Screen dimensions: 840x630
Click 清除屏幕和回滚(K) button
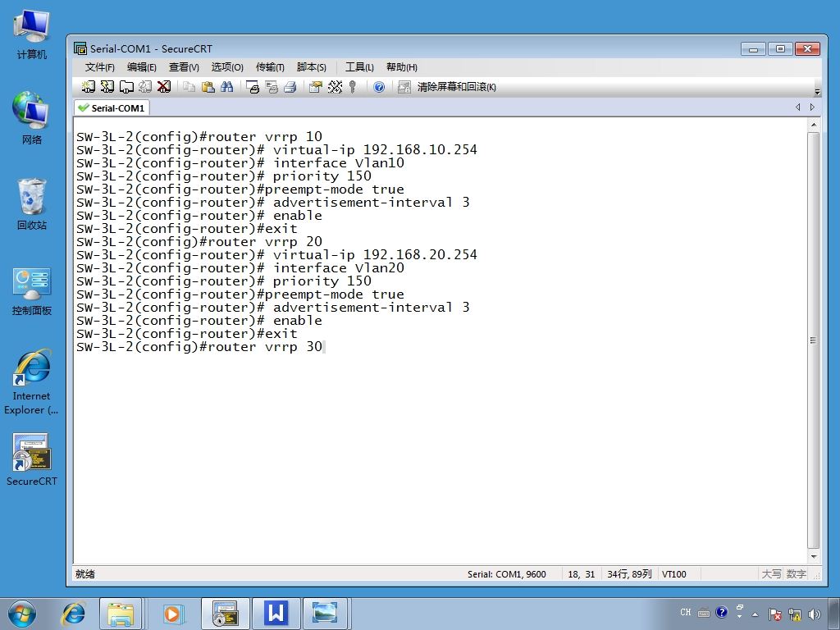click(448, 87)
